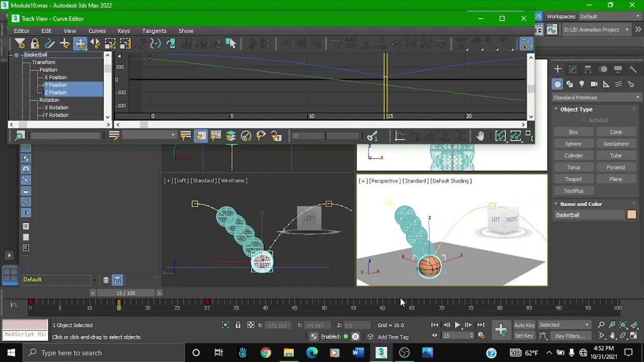
Task: Click the Basketball object color swatch
Action: (631, 215)
